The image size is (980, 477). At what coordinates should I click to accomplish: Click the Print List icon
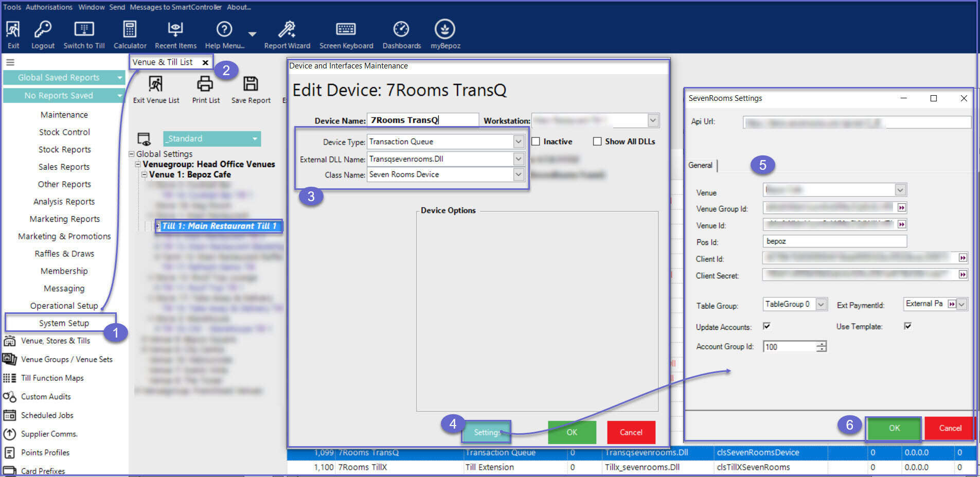[x=205, y=83]
